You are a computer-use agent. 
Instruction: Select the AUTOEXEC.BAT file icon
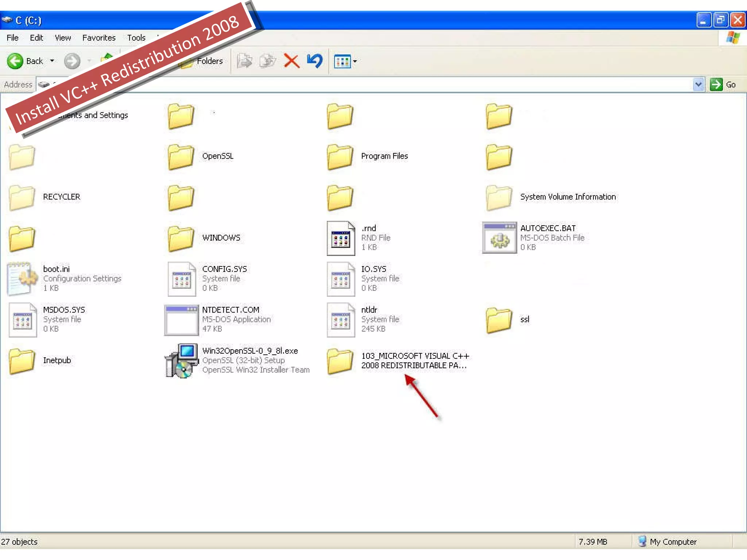(x=499, y=238)
